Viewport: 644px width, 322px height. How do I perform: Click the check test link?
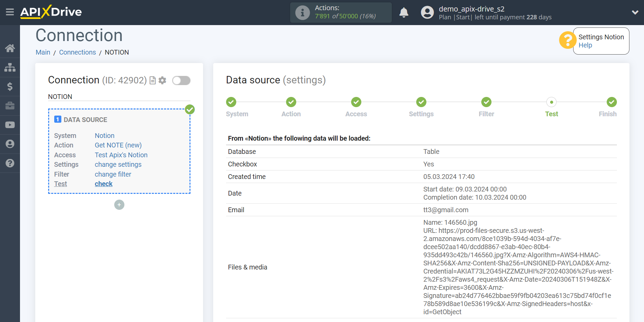[104, 184]
